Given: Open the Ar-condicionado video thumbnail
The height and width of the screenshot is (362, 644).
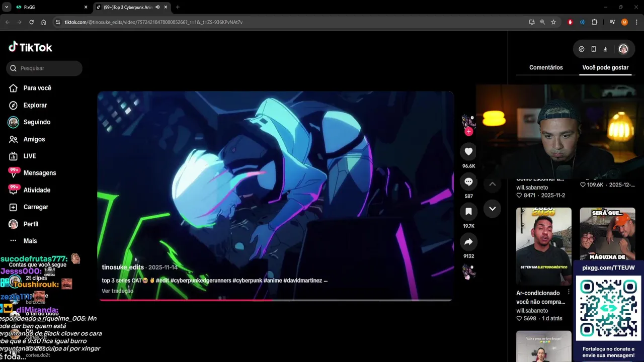Looking at the screenshot, I should (x=544, y=246).
